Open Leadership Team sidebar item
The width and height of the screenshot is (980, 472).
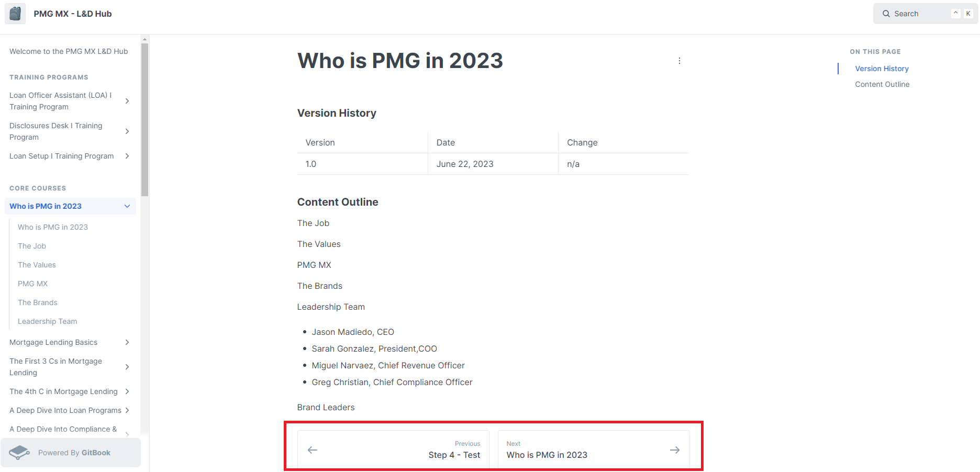tap(48, 321)
